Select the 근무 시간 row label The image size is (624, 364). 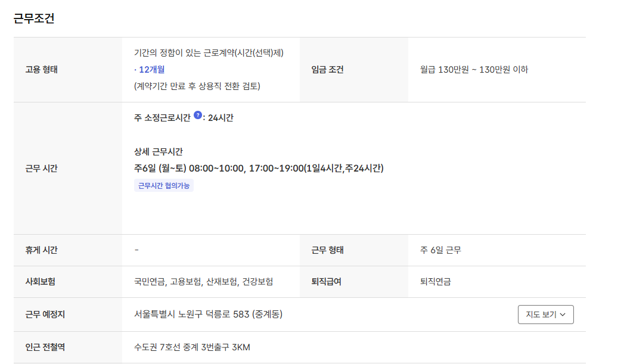40,168
